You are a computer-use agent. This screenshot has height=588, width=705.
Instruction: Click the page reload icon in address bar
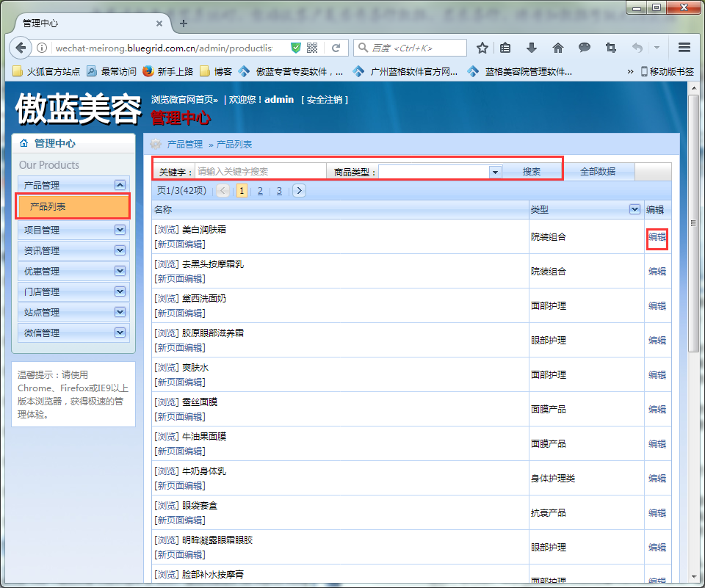pyautogui.click(x=336, y=47)
